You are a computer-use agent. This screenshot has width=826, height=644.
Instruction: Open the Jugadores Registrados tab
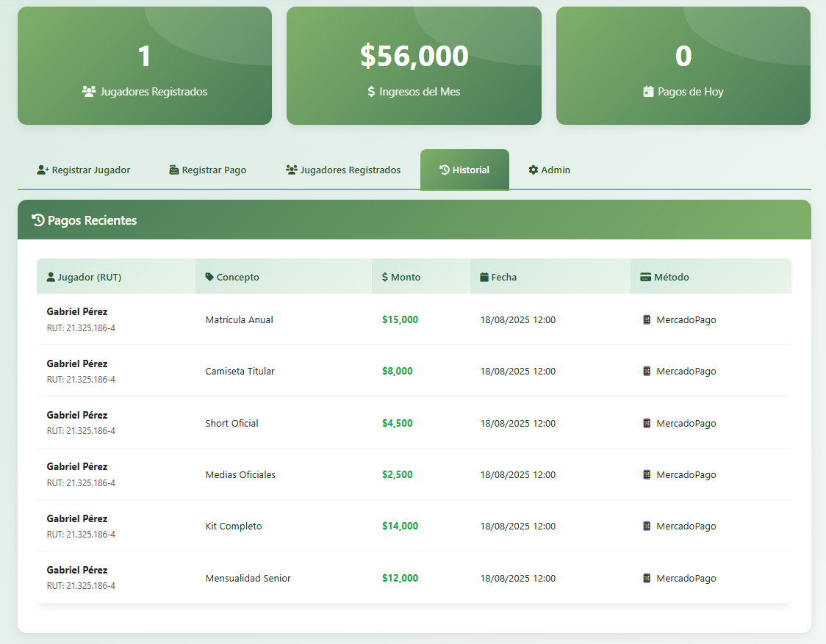point(343,170)
